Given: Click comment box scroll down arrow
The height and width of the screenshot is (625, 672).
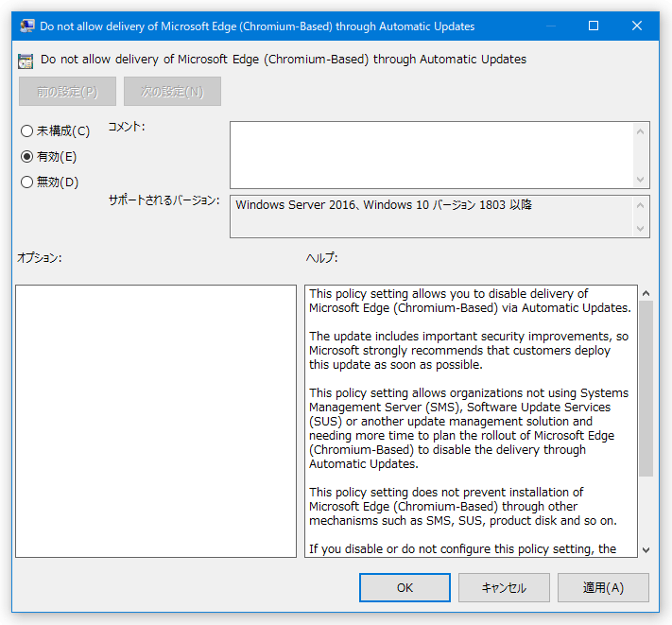Looking at the screenshot, I should pyautogui.click(x=640, y=180).
